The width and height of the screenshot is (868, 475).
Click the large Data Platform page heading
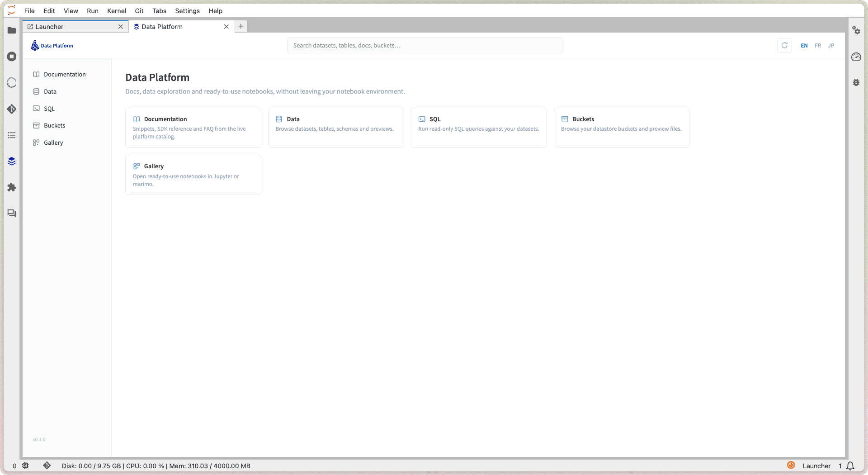(x=157, y=77)
